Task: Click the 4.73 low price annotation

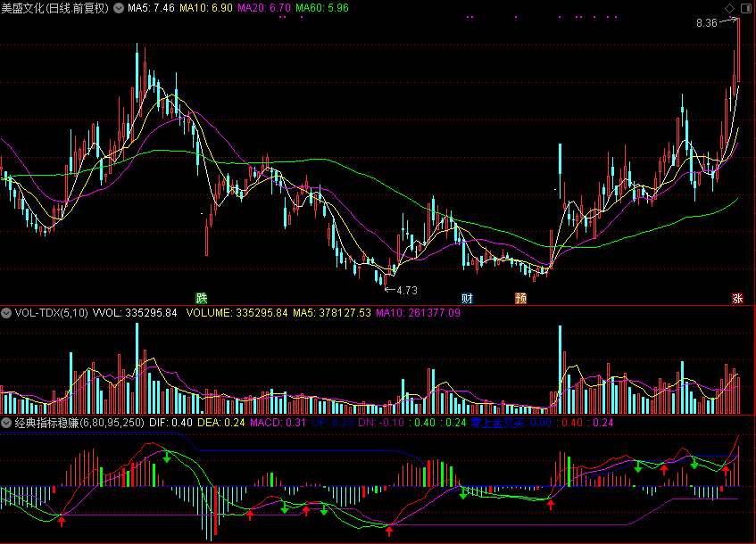Action: click(x=406, y=290)
